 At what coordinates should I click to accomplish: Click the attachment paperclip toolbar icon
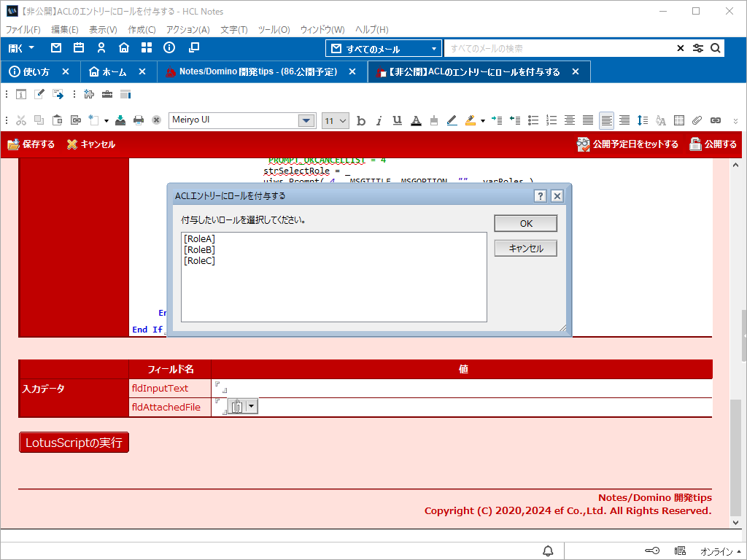pos(697,121)
